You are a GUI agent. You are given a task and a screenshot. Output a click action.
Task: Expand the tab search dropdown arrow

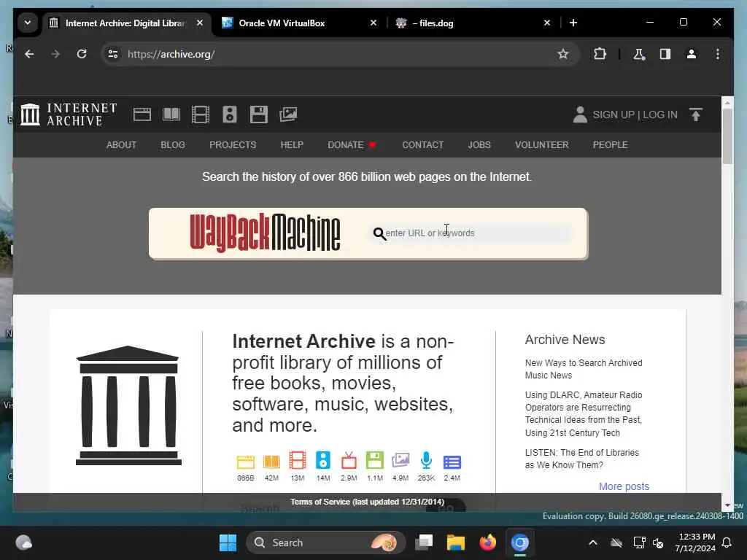(x=28, y=23)
